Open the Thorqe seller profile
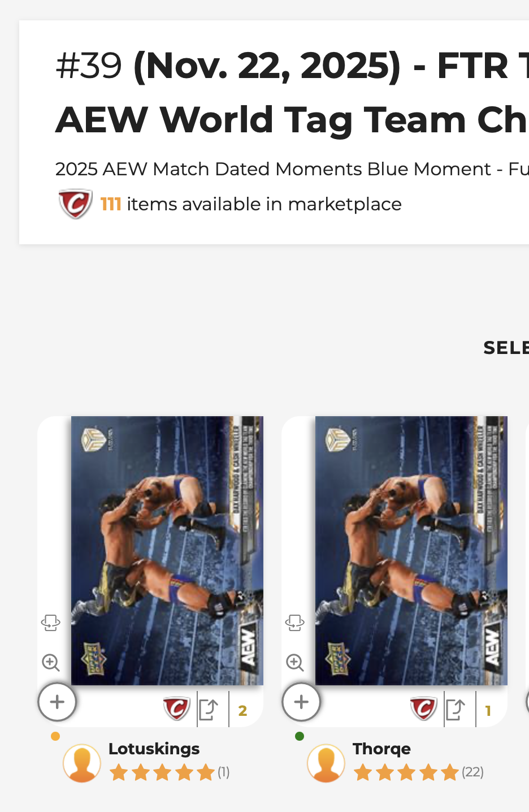 coord(381,749)
